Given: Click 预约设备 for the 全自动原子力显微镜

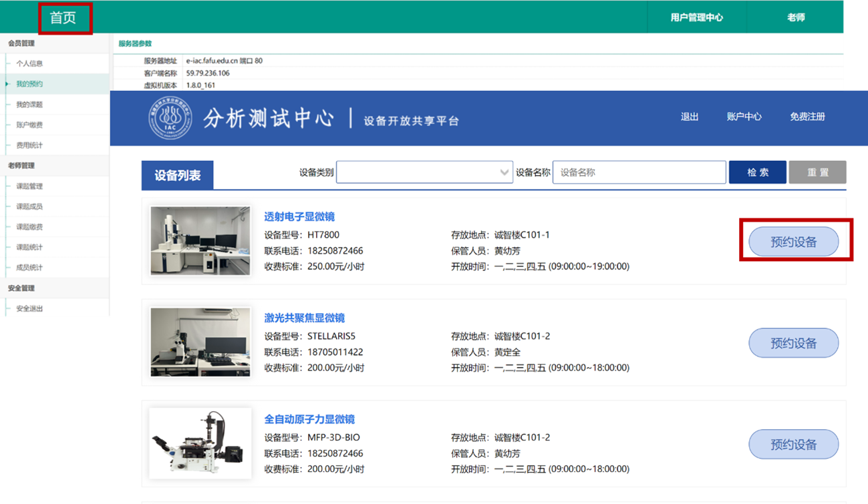Looking at the screenshot, I should 793,444.
